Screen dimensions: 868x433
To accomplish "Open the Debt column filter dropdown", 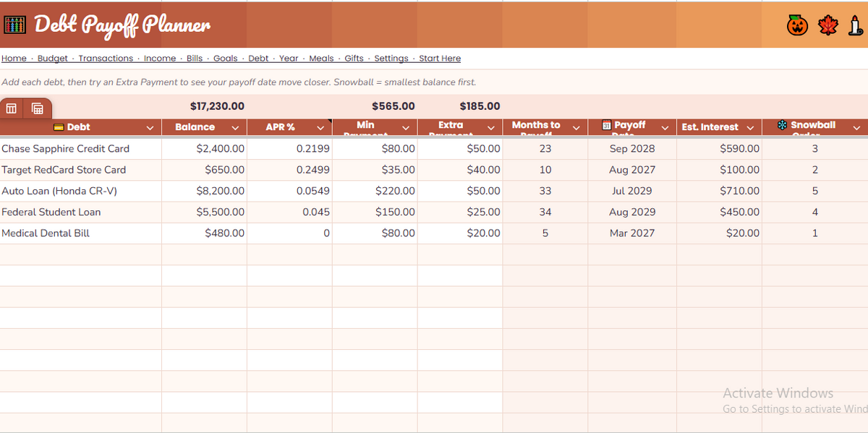I will click(x=150, y=128).
